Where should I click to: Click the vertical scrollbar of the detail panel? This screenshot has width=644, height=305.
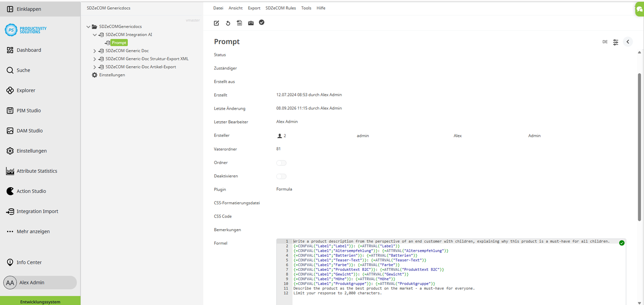639,147
